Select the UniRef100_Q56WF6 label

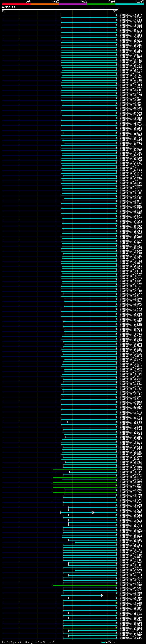pyautogui.click(x=131, y=595)
